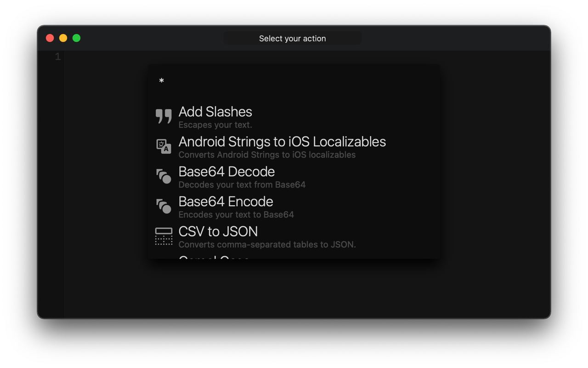Pick the Base64 Encode action
Image resolution: width=588 pixels, height=368 pixels.
tap(294, 206)
